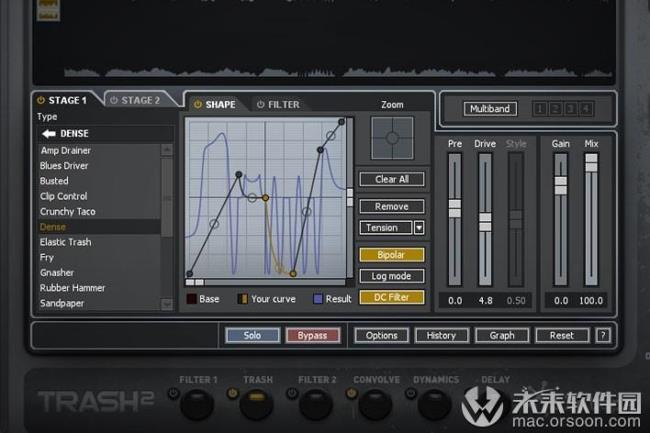Click the Clear All button
This screenshot has height=433, width=650.
point(392,179)
